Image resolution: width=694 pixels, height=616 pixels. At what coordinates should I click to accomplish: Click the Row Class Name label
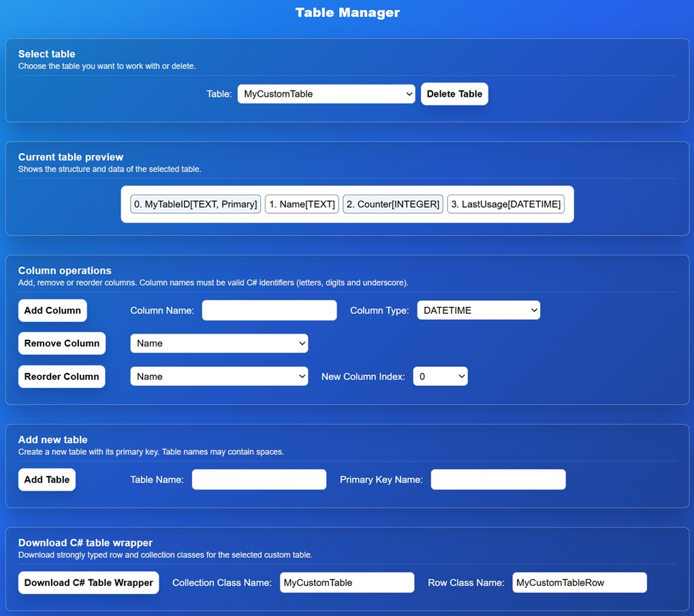pyautogui.click(x=466, y=583)
